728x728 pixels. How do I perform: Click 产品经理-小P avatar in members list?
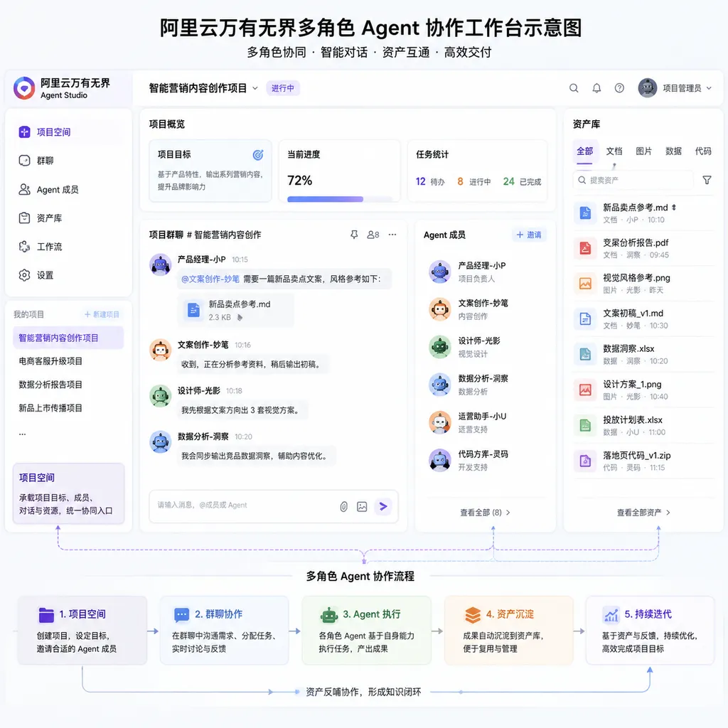(439, 272)
